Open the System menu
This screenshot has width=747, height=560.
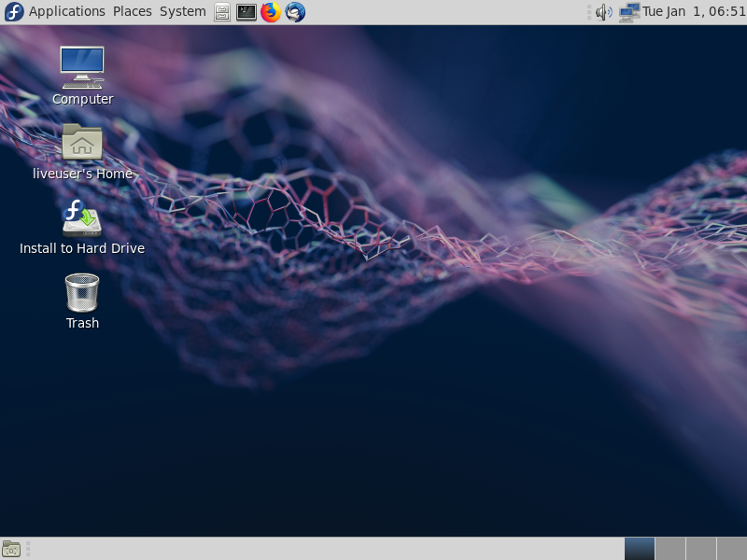pos(182,12)
